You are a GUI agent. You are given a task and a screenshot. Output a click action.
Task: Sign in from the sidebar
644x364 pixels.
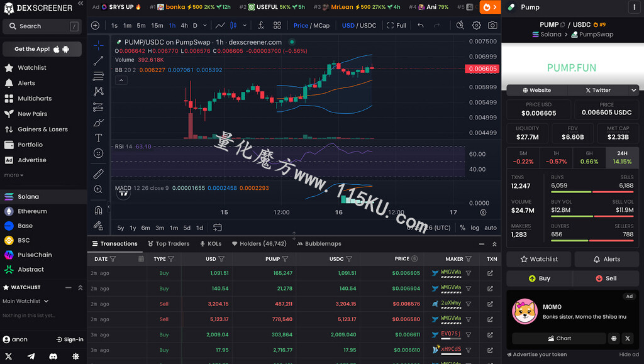pyautogui.click(x=69, y=339)
